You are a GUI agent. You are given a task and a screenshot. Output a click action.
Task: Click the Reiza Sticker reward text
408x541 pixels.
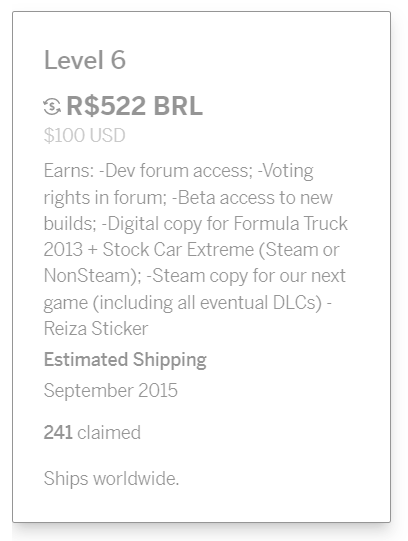[96, 328]
